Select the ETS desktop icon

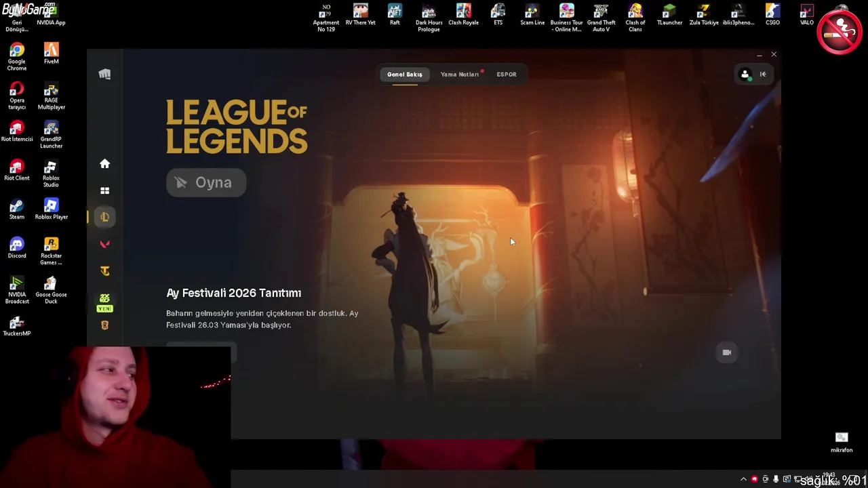(498, 15)
